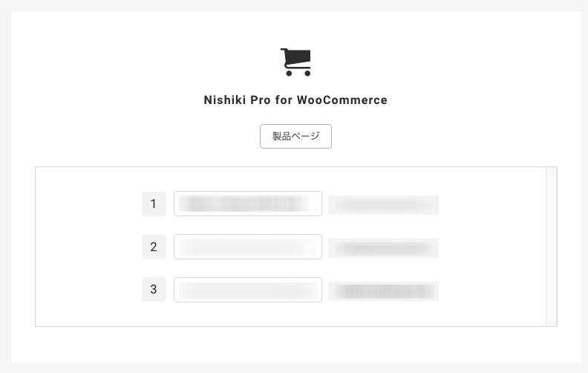Click the number 3 badge

point(154,289)
